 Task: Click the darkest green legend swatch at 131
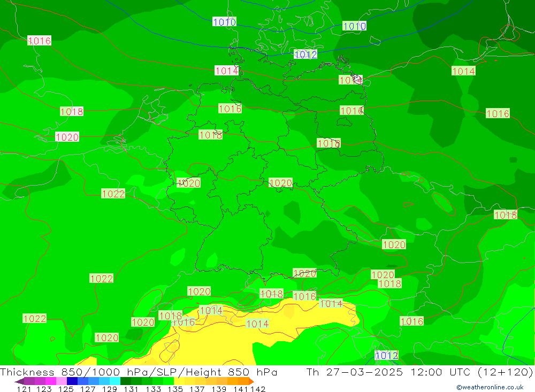(x=126, y=381)
